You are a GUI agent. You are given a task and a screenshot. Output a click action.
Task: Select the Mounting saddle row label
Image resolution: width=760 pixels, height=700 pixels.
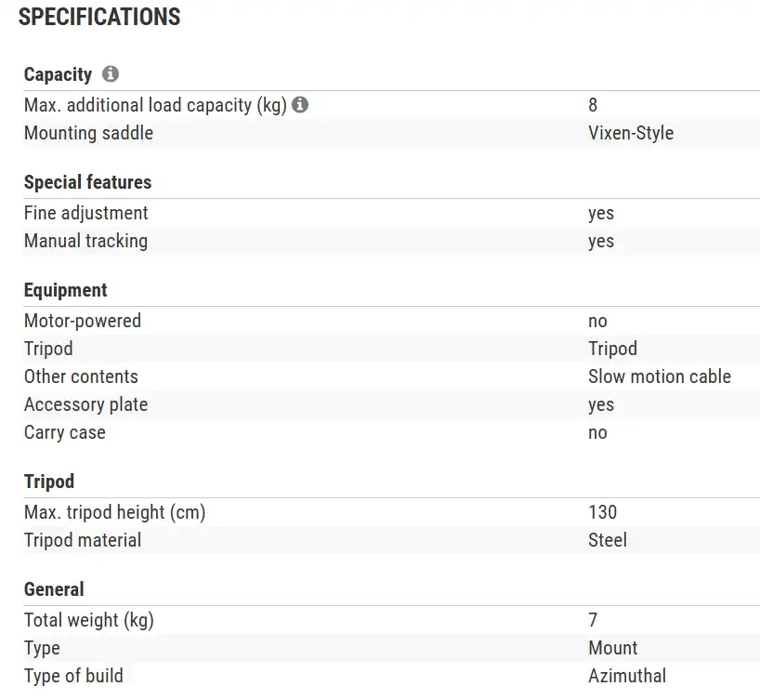point(88,133)
